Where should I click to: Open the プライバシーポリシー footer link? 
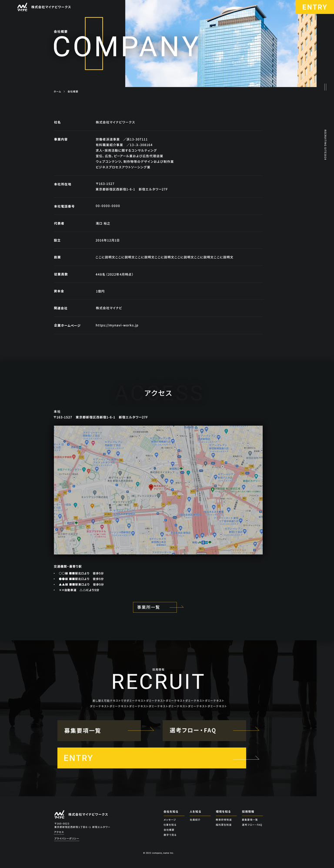pyautogui.click(x=67, y=838)
